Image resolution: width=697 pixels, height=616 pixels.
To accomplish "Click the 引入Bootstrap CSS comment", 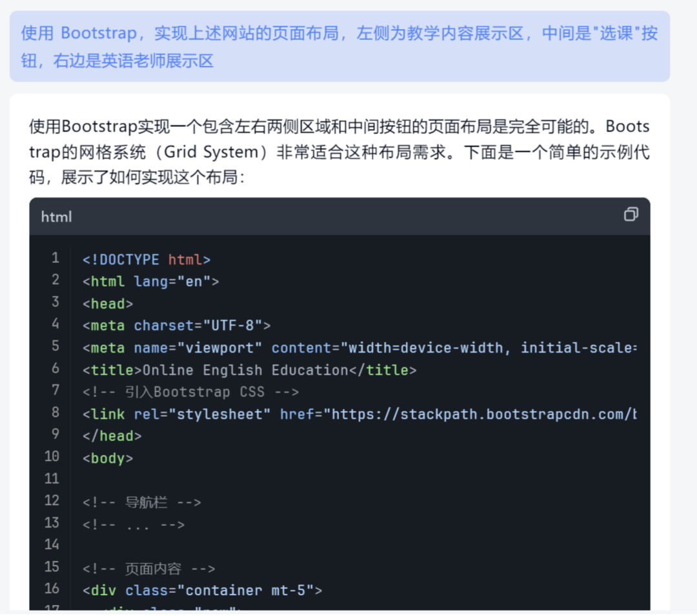I will pyautogui.click(x=190, y=392).
